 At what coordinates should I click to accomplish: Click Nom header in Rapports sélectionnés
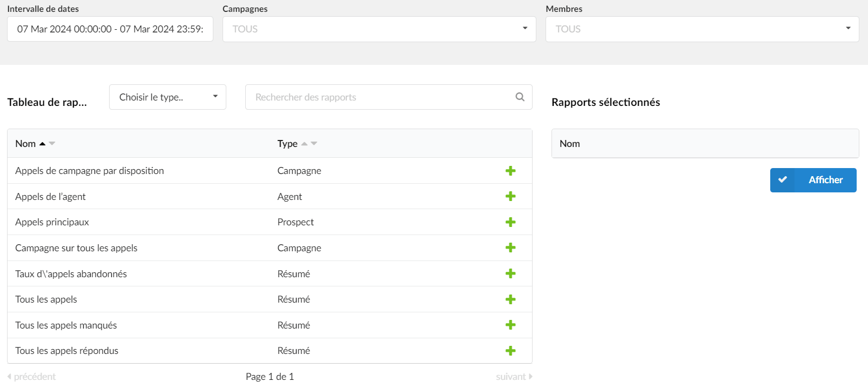570,144
